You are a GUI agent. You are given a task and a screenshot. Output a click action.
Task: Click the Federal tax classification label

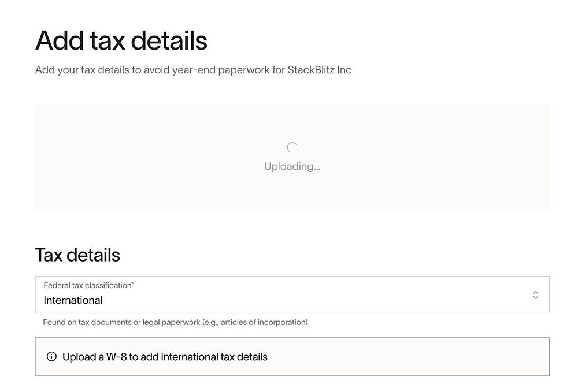pyautogui.click(x=87, y=285)
